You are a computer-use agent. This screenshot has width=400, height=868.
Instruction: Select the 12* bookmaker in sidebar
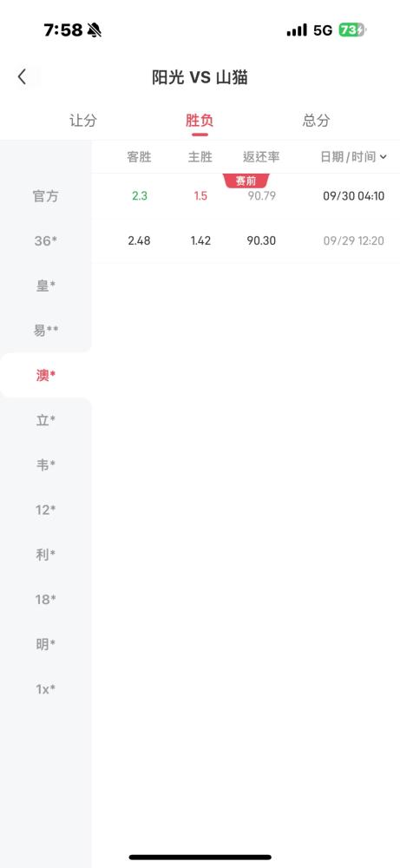click(x=46, y=510)
